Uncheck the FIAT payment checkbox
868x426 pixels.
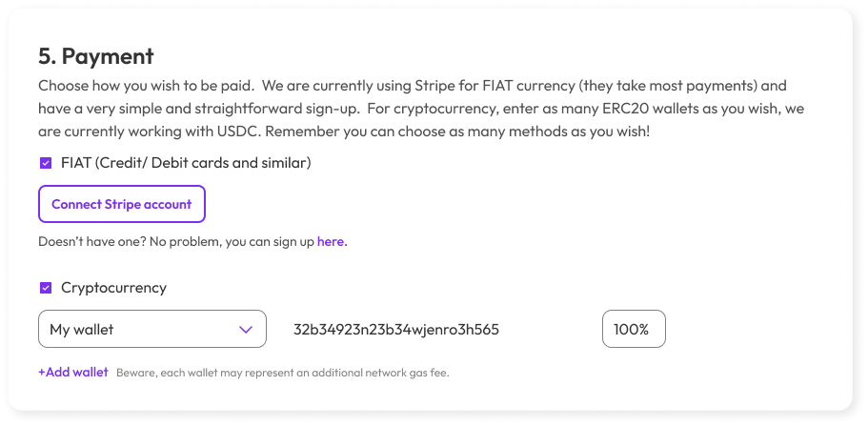[45, 163]
